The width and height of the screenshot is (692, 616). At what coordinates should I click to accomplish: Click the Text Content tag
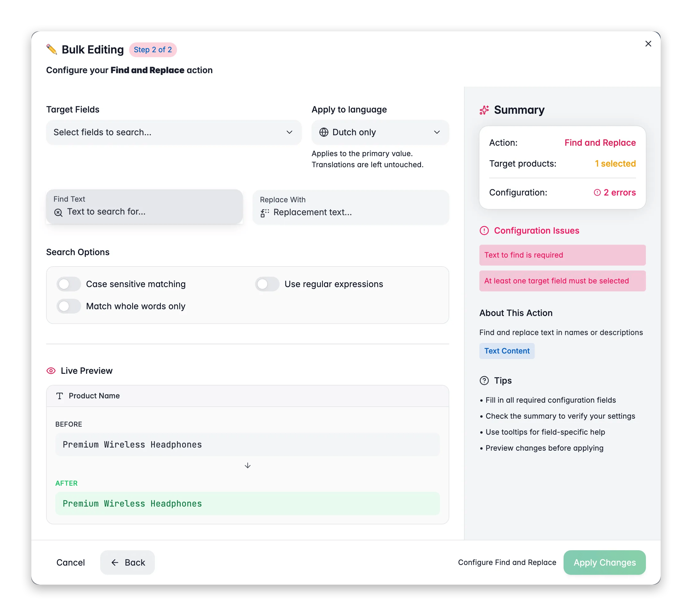tap(506, 351)
